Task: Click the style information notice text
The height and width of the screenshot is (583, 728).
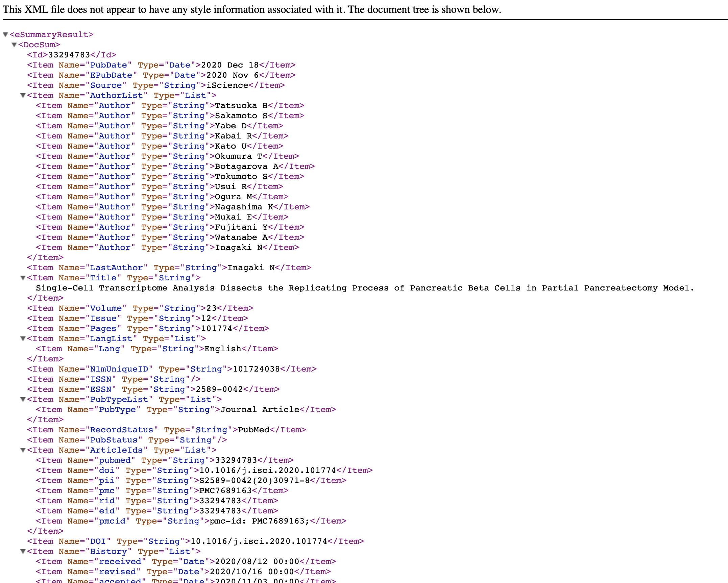Action: point(252,9)
